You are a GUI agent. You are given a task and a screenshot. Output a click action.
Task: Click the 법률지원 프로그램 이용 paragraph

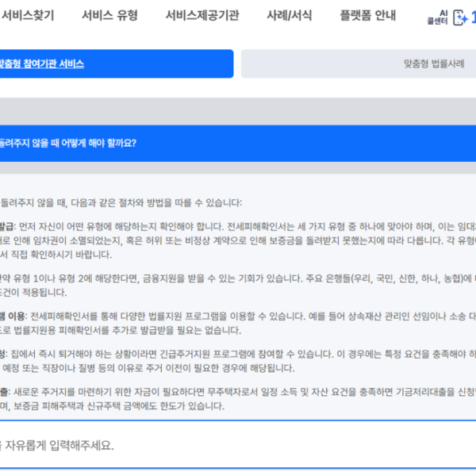[x=238, y=323]
